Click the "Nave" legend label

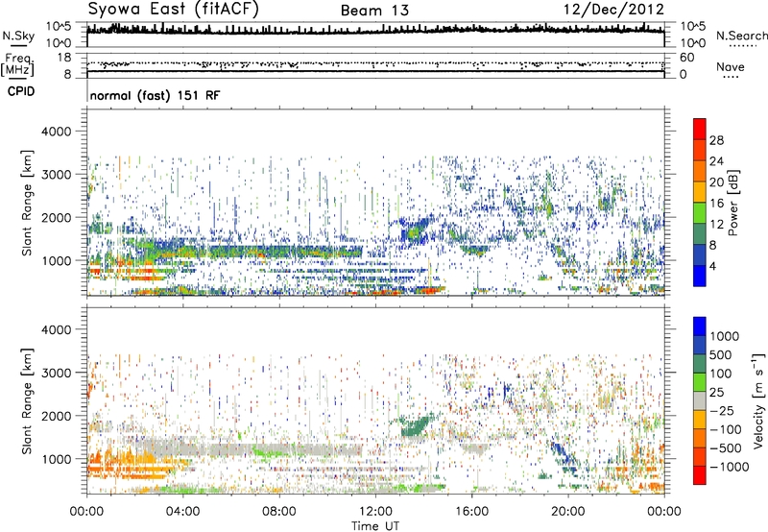(731, 66)
